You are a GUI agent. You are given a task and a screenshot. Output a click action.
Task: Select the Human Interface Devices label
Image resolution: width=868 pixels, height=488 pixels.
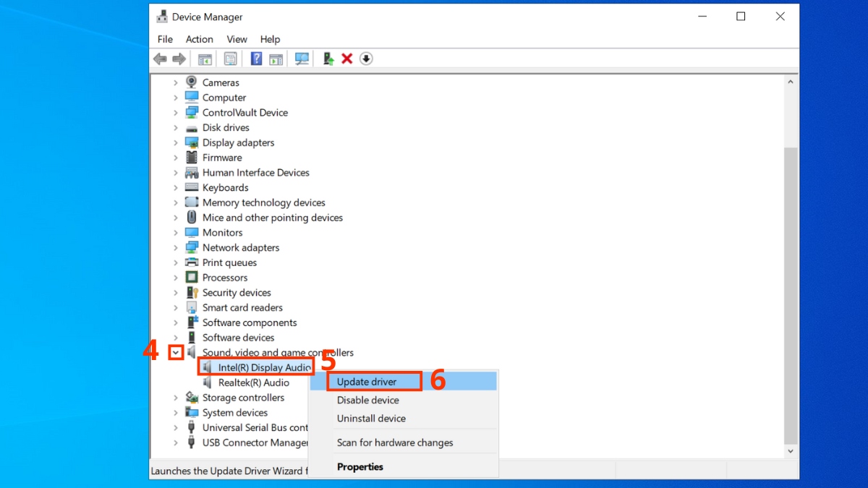point(256,173)
